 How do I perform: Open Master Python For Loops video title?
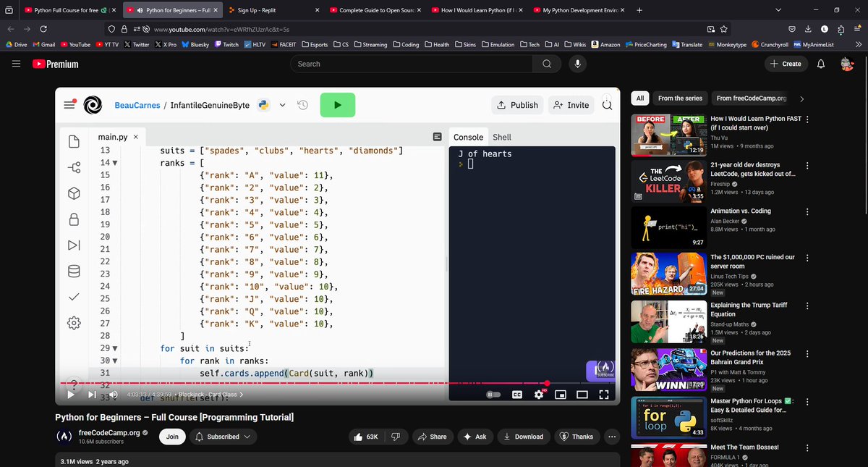point(752,406)
